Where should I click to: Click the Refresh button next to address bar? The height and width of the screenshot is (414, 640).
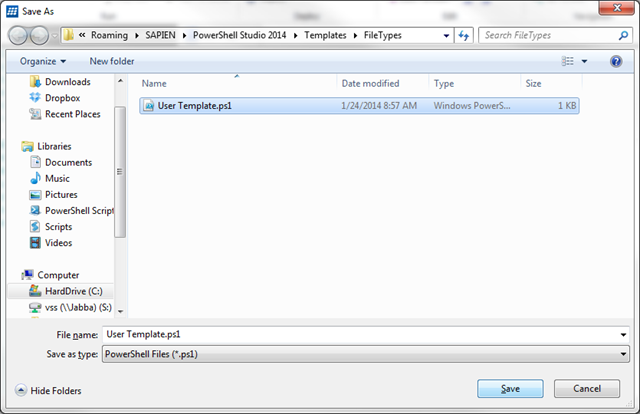coord(464,36)
